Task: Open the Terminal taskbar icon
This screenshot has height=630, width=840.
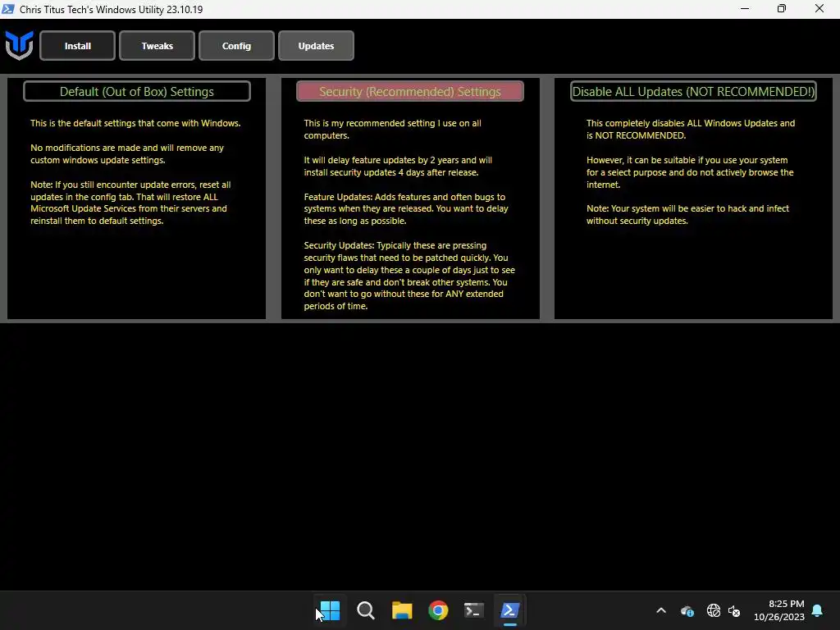Action: click(474, 610)
